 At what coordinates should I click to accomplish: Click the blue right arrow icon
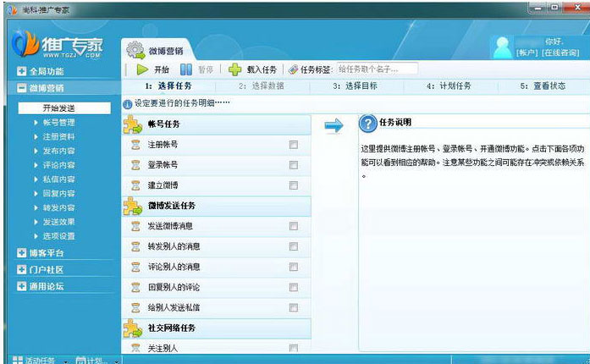pyautogui.click(x=334, y=125)
